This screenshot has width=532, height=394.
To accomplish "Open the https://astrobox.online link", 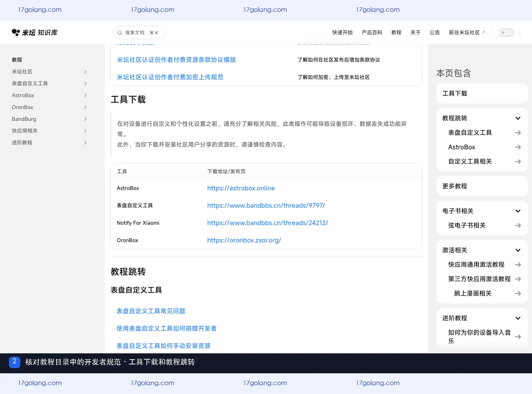I will coord(241,188).
